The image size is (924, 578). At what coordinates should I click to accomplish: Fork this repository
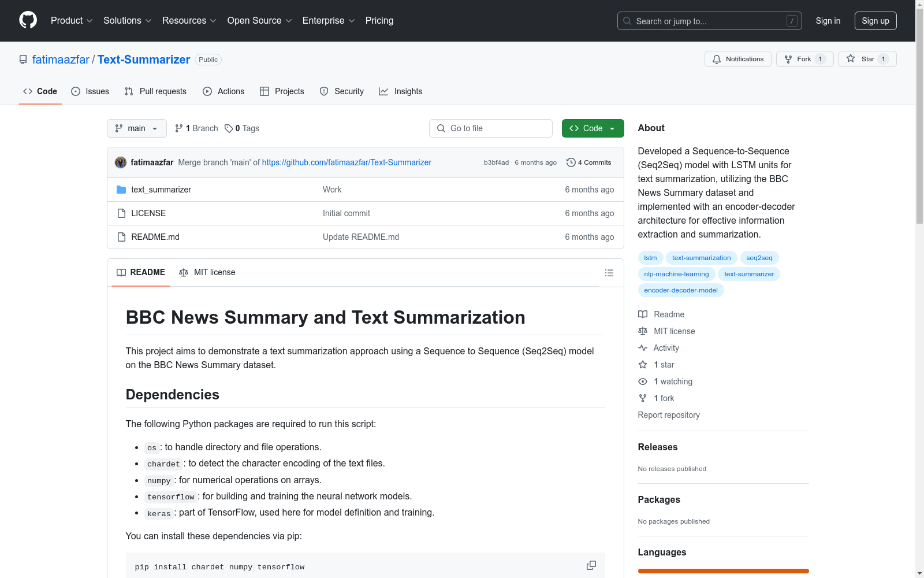click(805, 59)
